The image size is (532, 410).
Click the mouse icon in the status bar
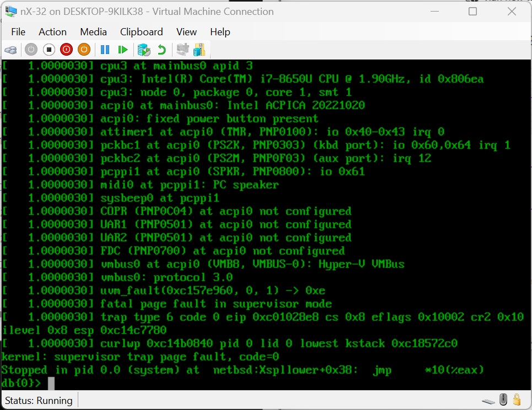[504, 400]
